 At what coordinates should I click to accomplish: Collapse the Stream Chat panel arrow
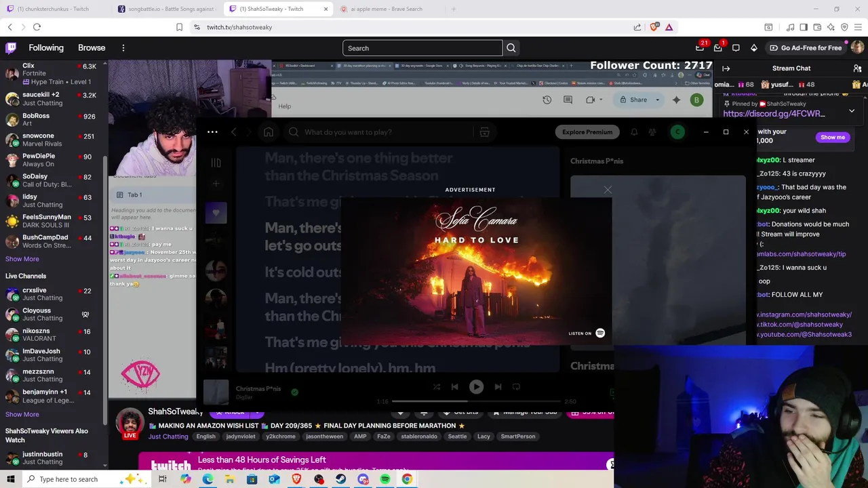tap(726, 68)
